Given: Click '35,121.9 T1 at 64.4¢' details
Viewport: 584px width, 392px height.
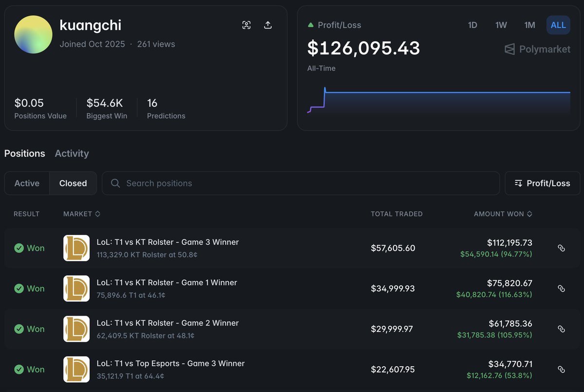Looking at the screenshot, I should [130, 375].
